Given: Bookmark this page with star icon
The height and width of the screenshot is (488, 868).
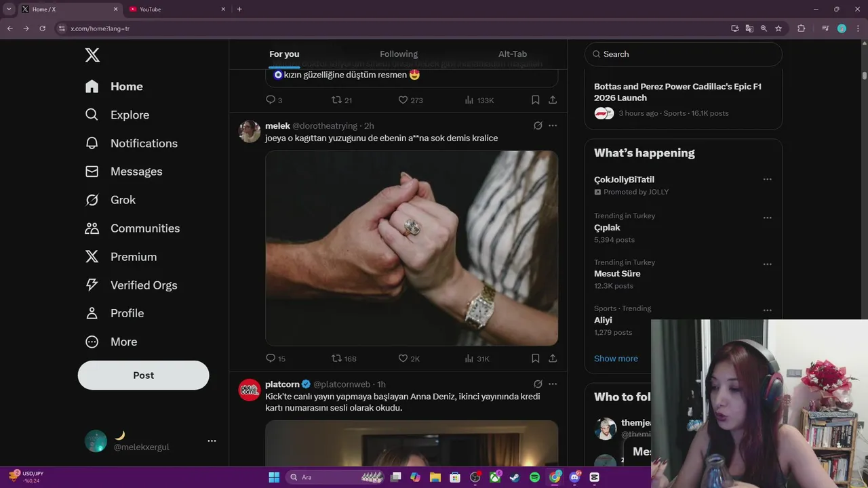Looking at the screenshot, I should (778, 28).
